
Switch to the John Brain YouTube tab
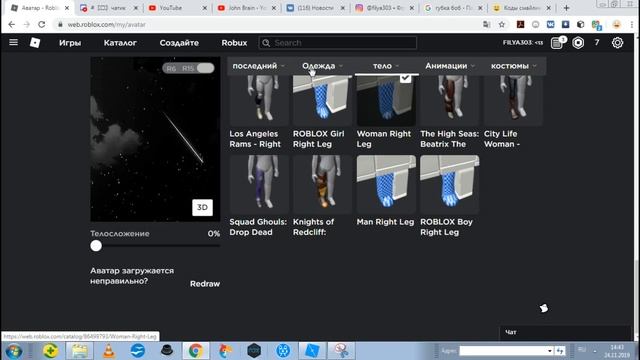pos(247,8)
